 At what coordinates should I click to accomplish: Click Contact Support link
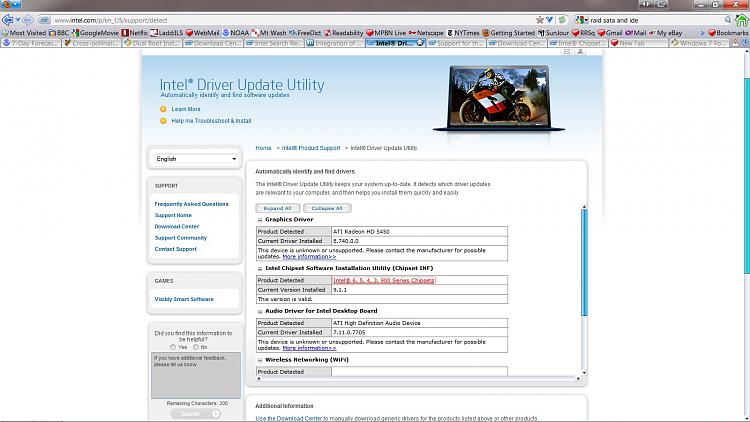[175, 249]
